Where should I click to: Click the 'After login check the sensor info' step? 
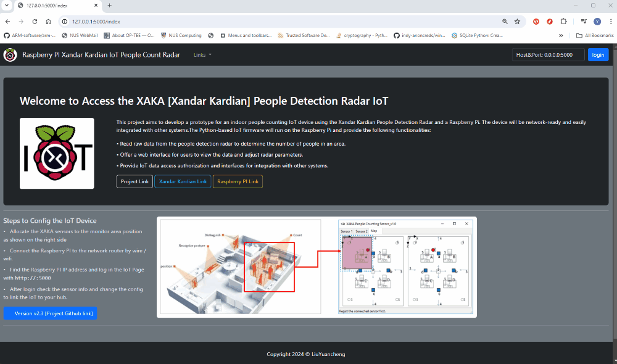coord(73,293)
